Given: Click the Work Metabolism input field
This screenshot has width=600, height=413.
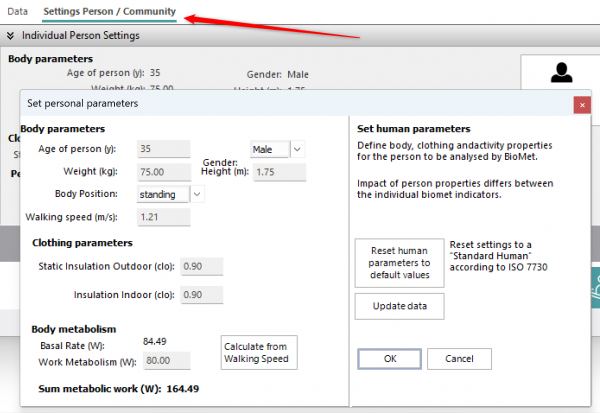Looking at the screenshot, I should pyautogui.click(x=164, y=360).
